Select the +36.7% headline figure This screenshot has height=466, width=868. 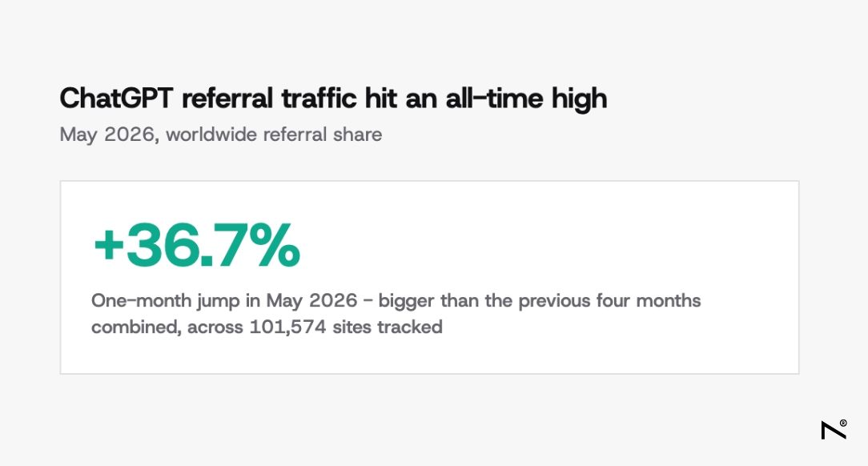(x=197, y=245)
